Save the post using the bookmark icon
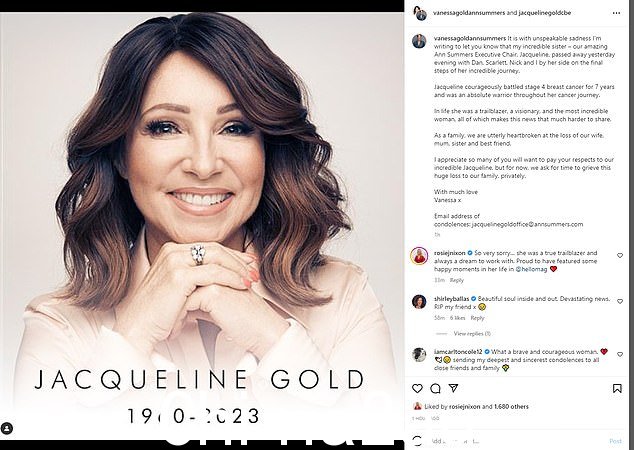634x450 pixels. coord(617,389)
